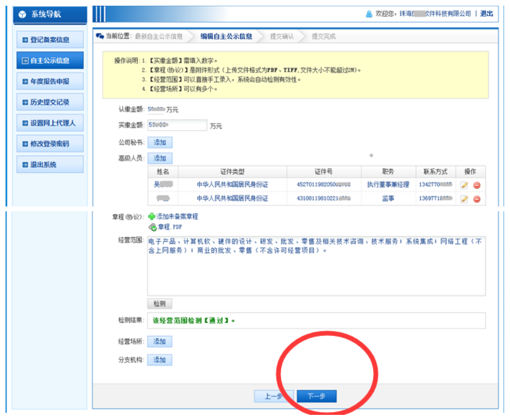Open 年度报告申报 sidebar item

[50, 81]
